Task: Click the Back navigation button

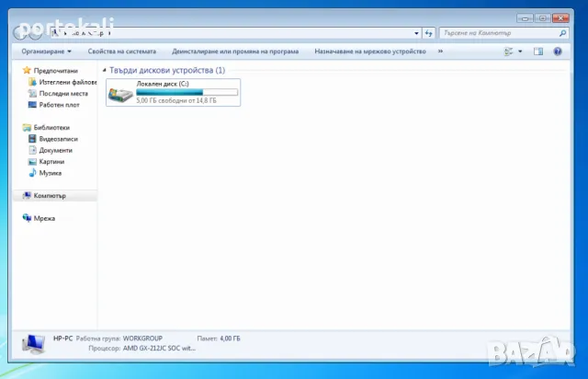Action: click(20, 33)
